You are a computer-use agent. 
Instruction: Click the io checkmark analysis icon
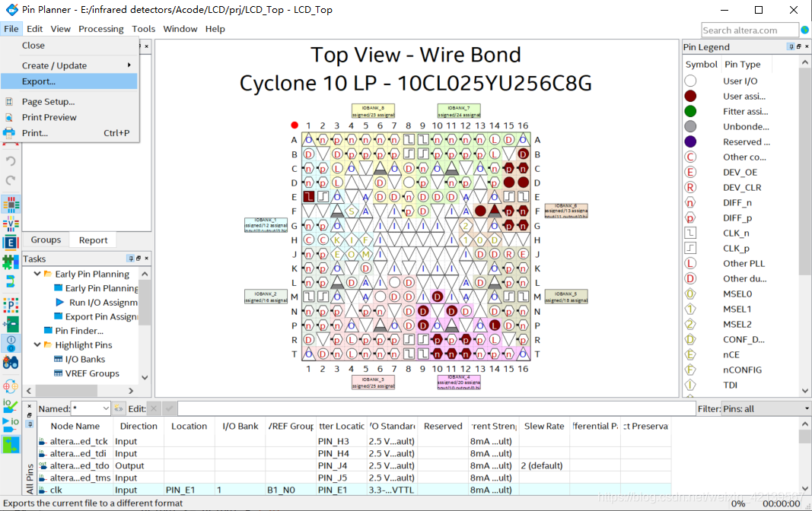tap(11, 405)
